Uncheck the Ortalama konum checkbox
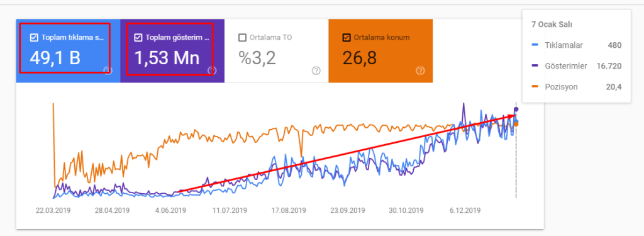The height and width of the screenshot is (236, 644). [347, 38]
